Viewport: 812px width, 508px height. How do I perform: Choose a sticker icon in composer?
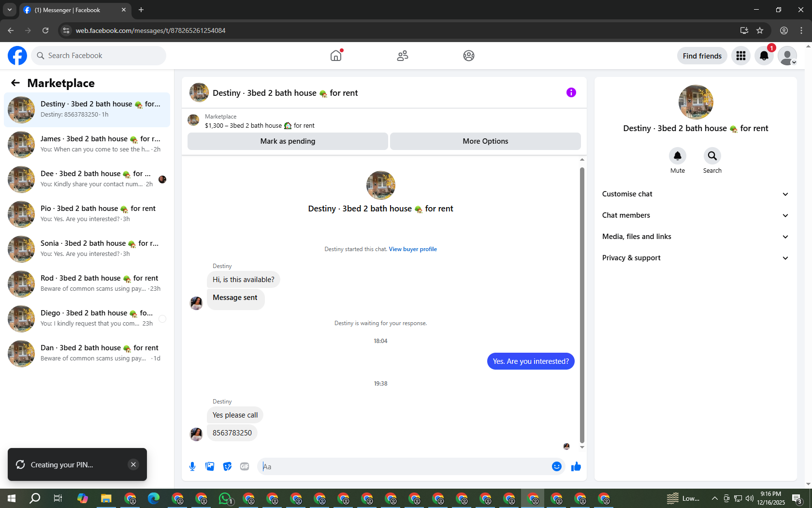[227, 466]
